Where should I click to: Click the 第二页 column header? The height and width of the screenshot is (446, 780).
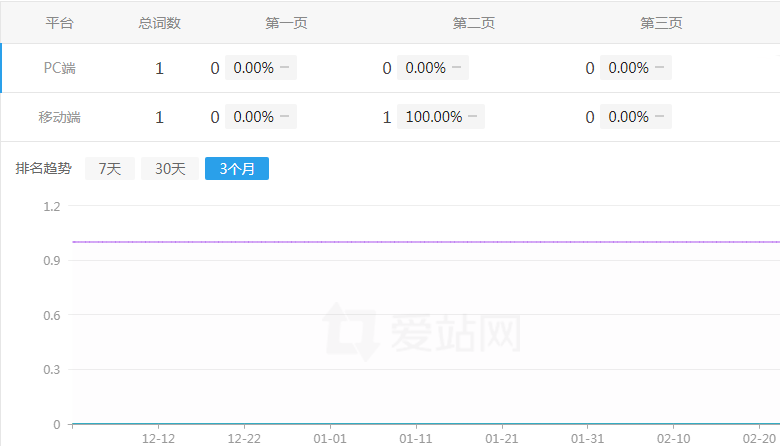coord(474,23)
